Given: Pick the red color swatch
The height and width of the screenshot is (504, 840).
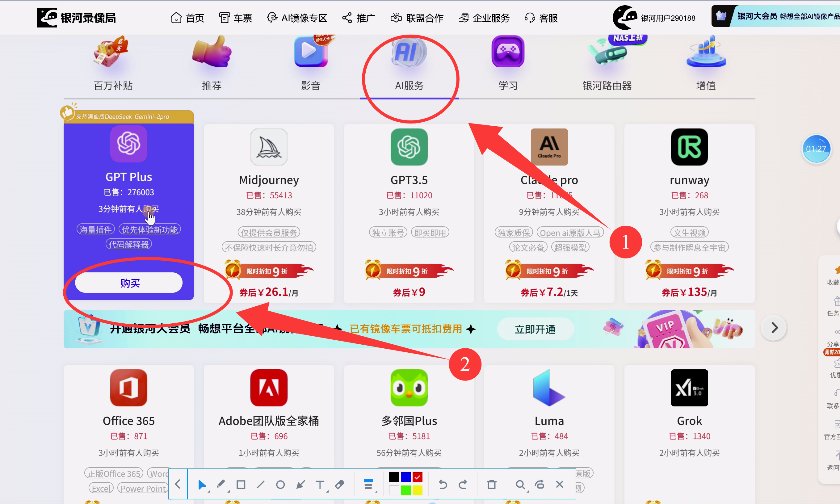Looking at the screenshot, I should [x=417, y=477].
